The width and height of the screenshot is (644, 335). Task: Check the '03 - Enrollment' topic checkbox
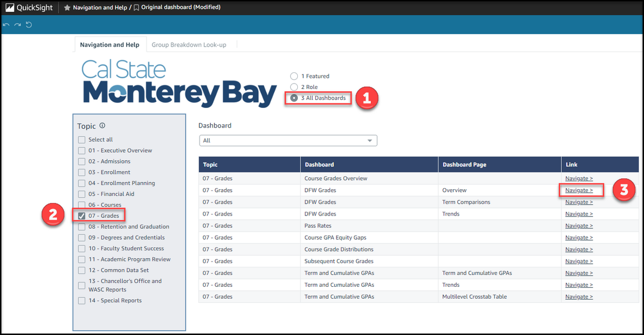click(x=82, y=172)
